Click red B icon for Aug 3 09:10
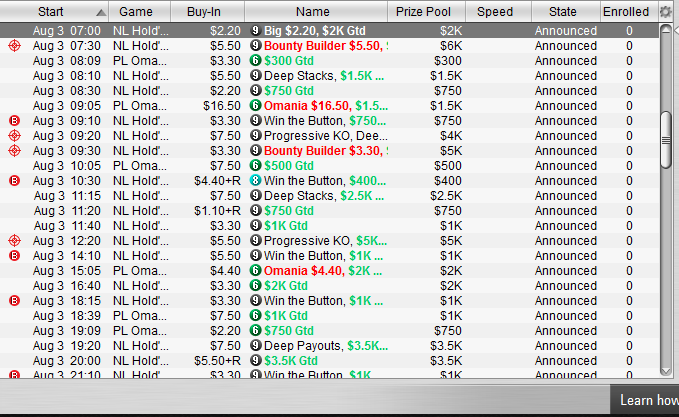This screenshot has height=417, width=679. [14, 120]
